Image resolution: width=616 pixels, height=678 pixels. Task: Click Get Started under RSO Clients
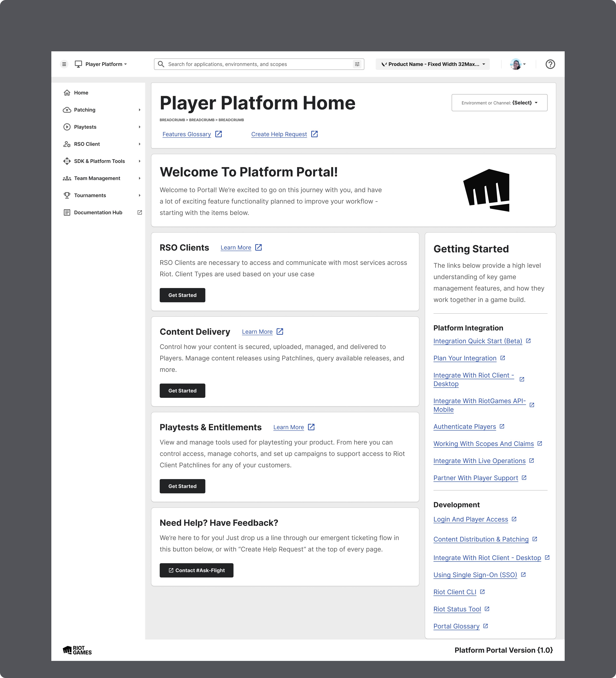(x=182, y=295)
